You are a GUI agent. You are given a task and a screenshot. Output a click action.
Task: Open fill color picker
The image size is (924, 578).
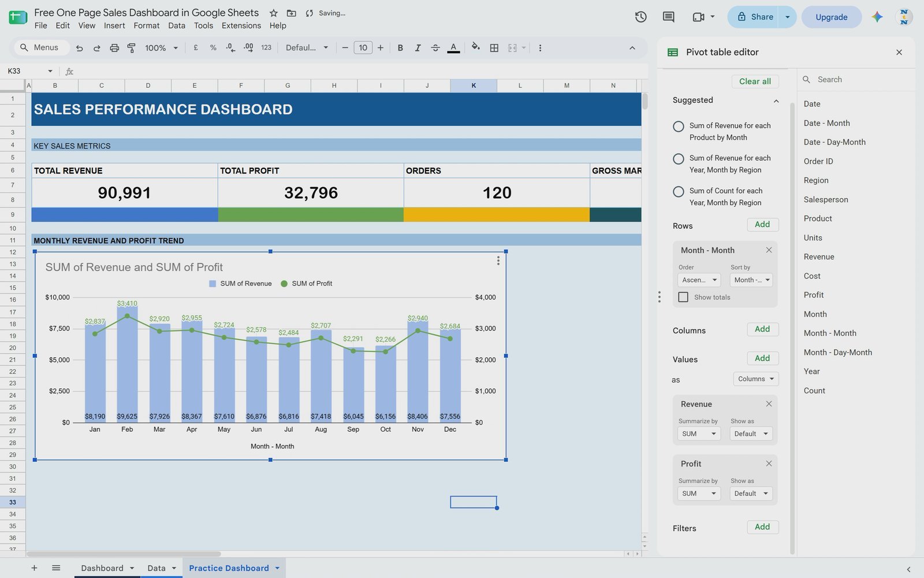pyautogui.click(x=475, y=47)
